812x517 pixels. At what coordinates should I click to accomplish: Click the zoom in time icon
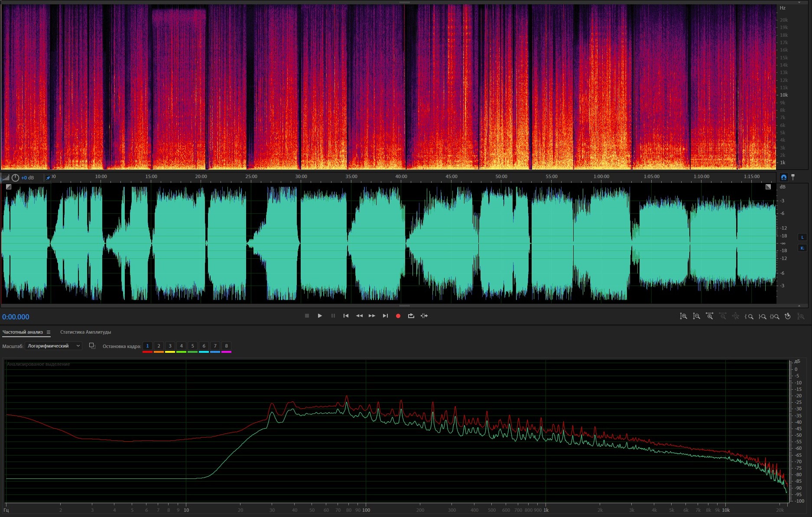point(709,316)
